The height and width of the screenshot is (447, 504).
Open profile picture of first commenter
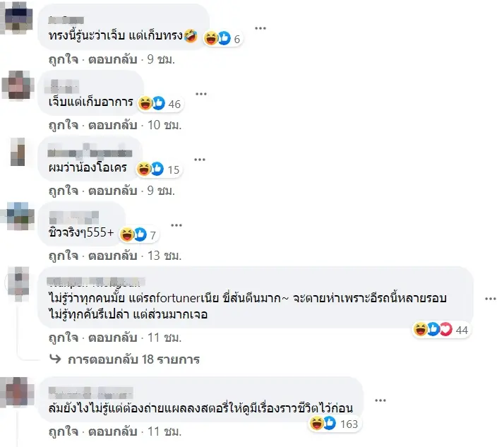(18, 18)
